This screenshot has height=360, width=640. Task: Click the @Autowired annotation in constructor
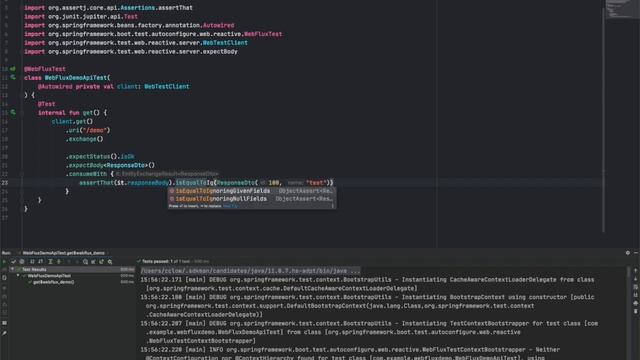(x=55, y=87)
